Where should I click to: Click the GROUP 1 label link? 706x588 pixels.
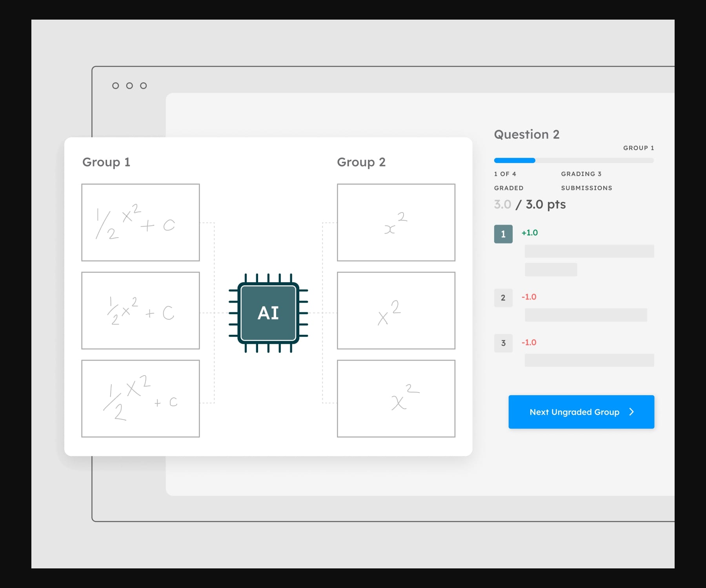click(x=639, y=148)
